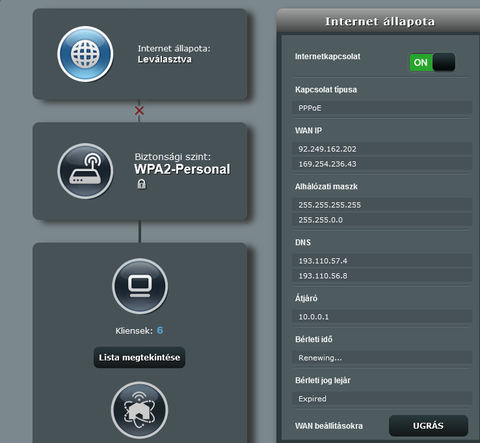Image resolution: width=480 pixels, height=443 pixels.
Task: Click the Kliensek label
Action: [x=134, y=331]
